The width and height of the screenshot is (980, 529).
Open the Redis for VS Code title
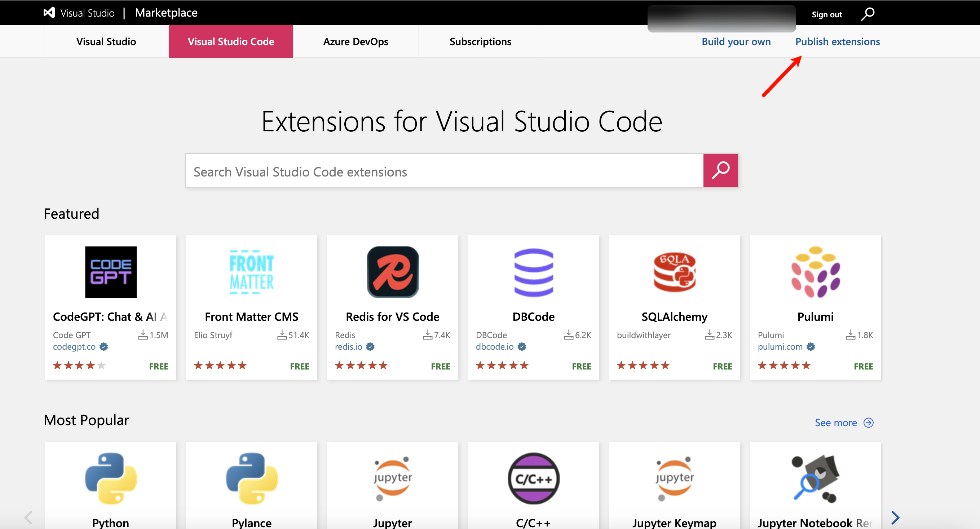point(393,316)
